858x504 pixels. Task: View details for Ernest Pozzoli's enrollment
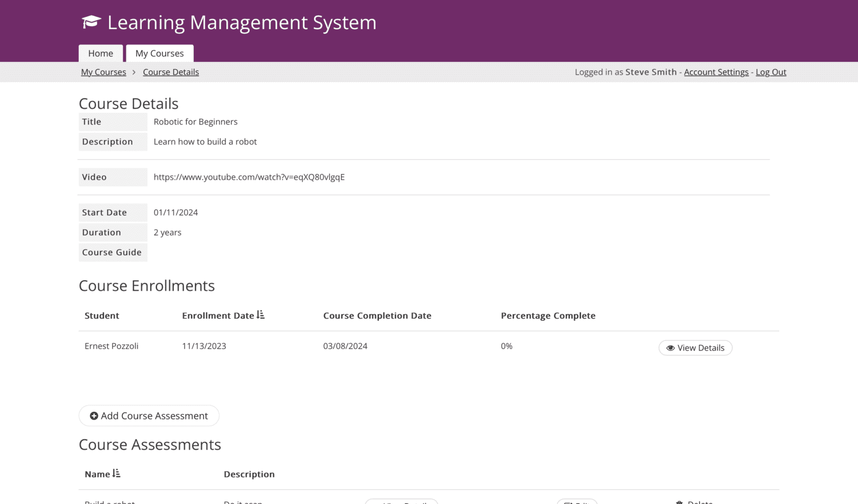(695, 348)
